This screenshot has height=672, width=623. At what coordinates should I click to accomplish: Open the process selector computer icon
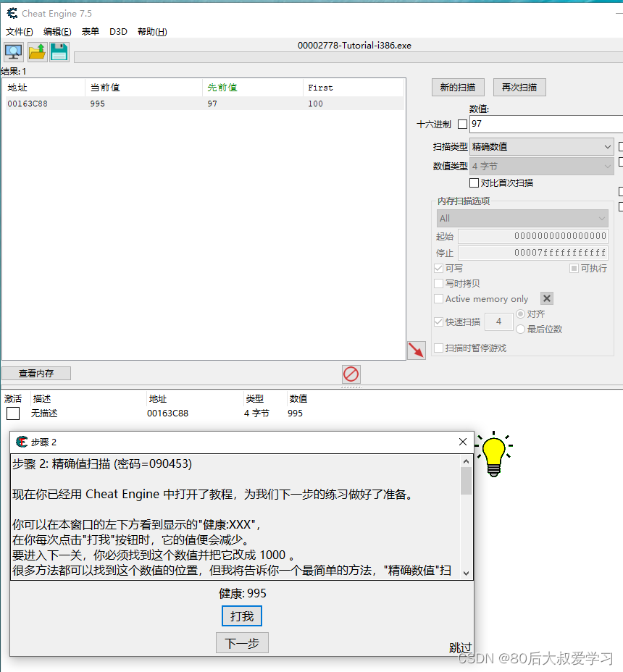[14, 52]
